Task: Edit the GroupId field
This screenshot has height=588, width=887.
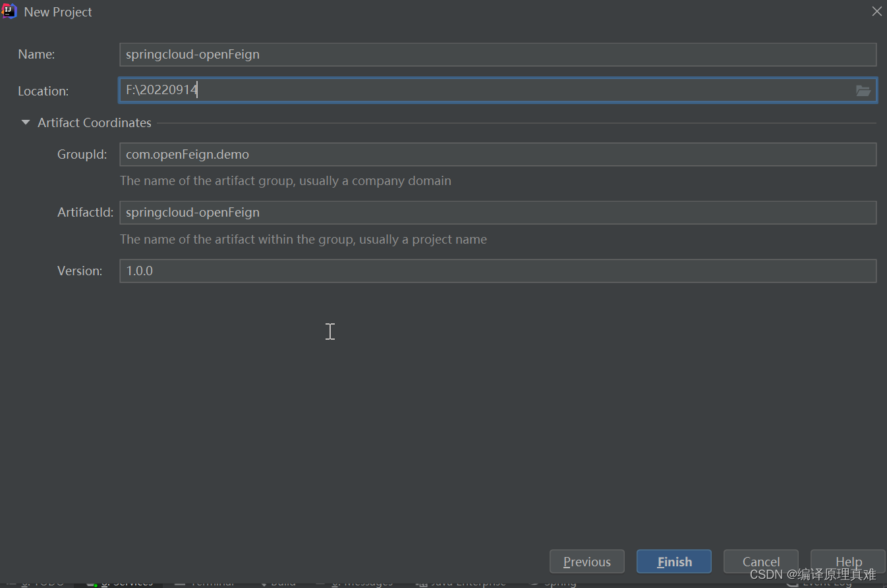Action: point(498,155)
